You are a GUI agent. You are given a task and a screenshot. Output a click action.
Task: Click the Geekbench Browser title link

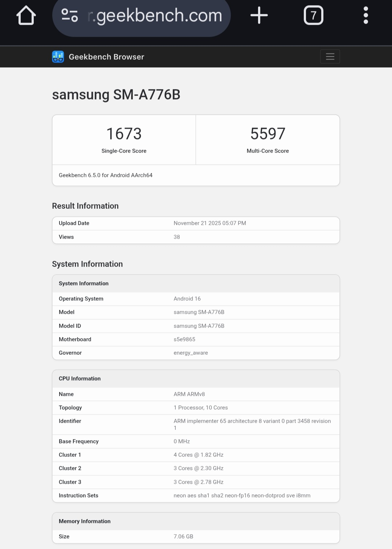[x=106, y=57]
